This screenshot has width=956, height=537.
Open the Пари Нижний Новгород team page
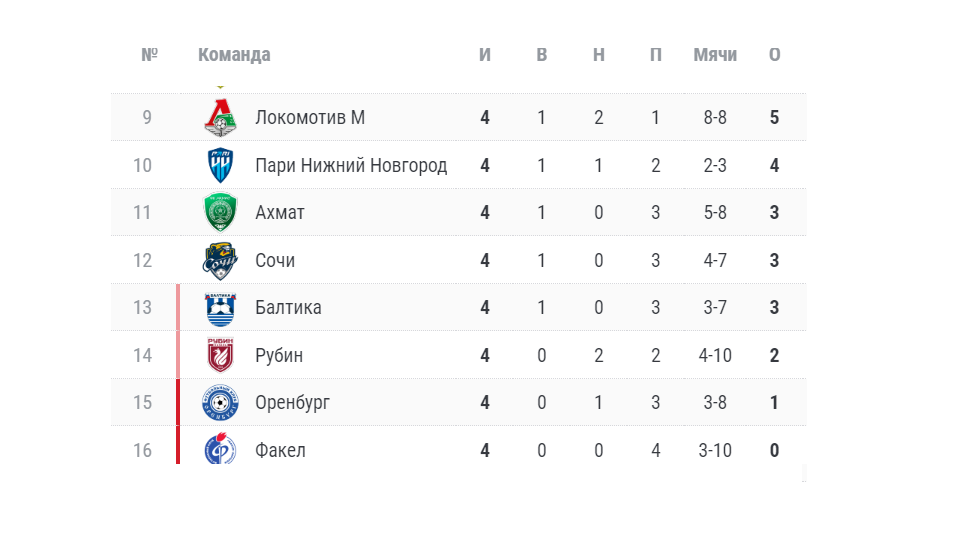tap(351, 165)
